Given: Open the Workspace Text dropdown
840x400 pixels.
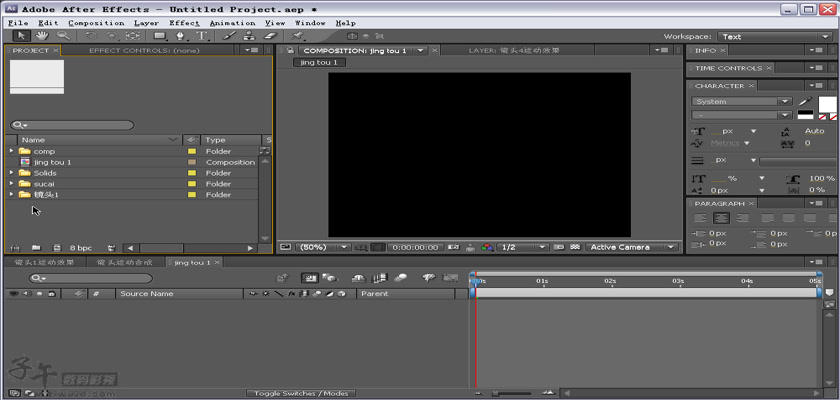Looking at the screenshot, I should click(775, 36).
